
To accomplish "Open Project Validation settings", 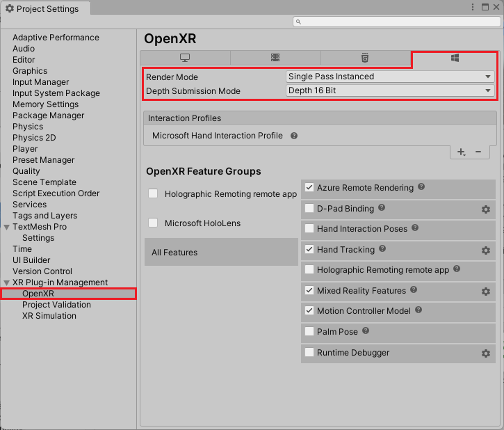I will coord(56,305).
